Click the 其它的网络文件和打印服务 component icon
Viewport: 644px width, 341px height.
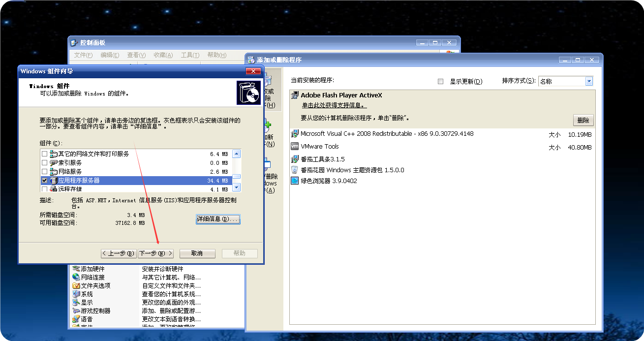54,154
